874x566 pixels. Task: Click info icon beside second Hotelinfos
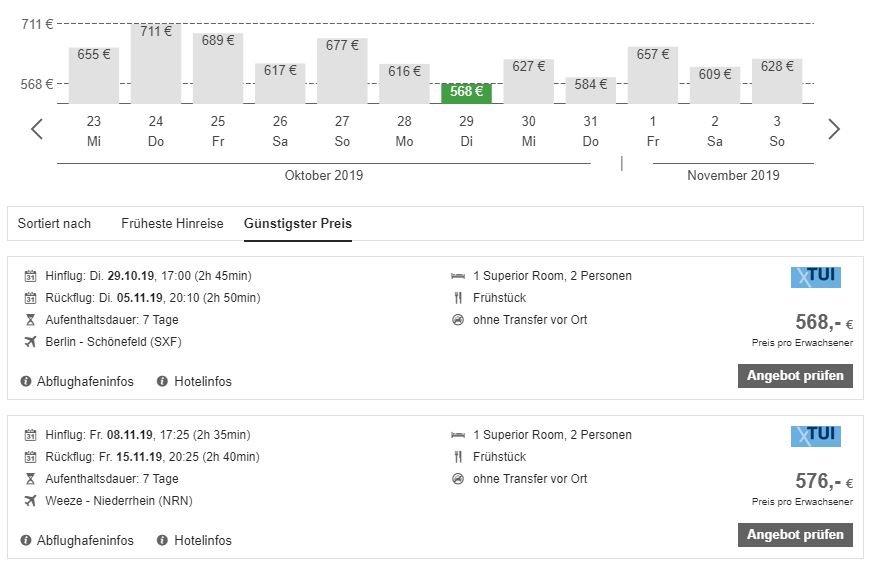(162, 541)
